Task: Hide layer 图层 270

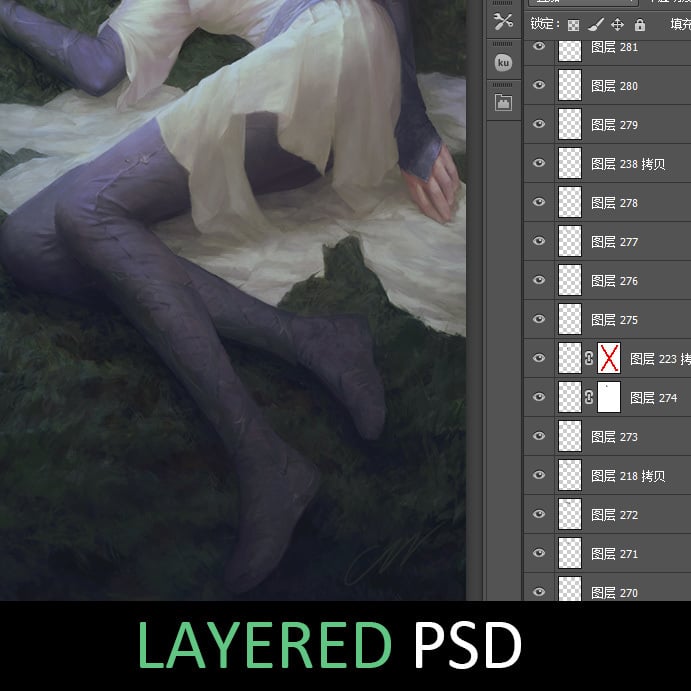Action: coord(539,592)
